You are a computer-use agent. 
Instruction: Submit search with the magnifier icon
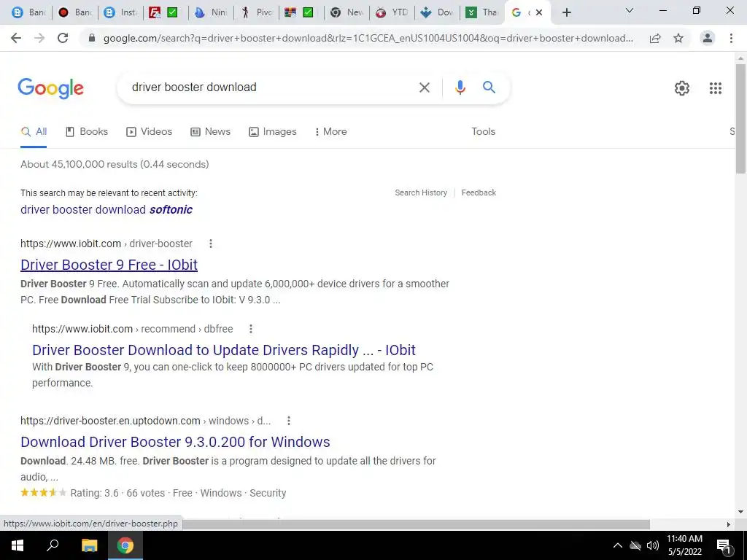pyautogui.click(x=489, y=87)
